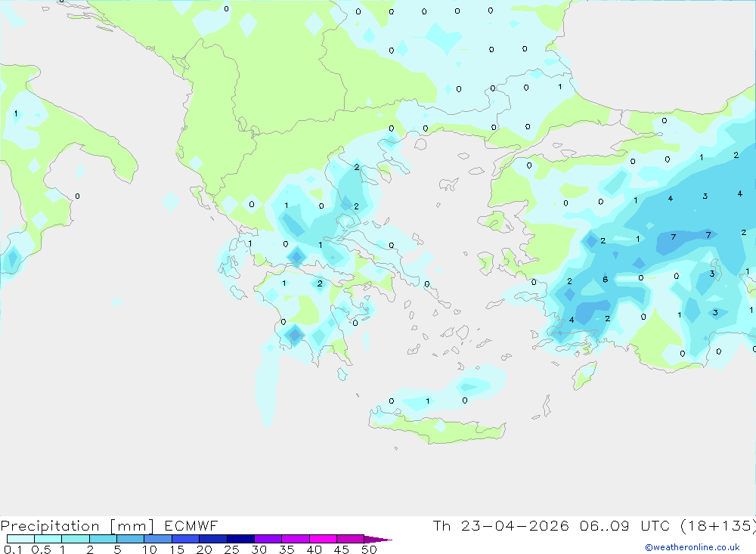Screen dimensions: 756x554
Task: Click the "Th" weekday label
Action: pos(442,525)
